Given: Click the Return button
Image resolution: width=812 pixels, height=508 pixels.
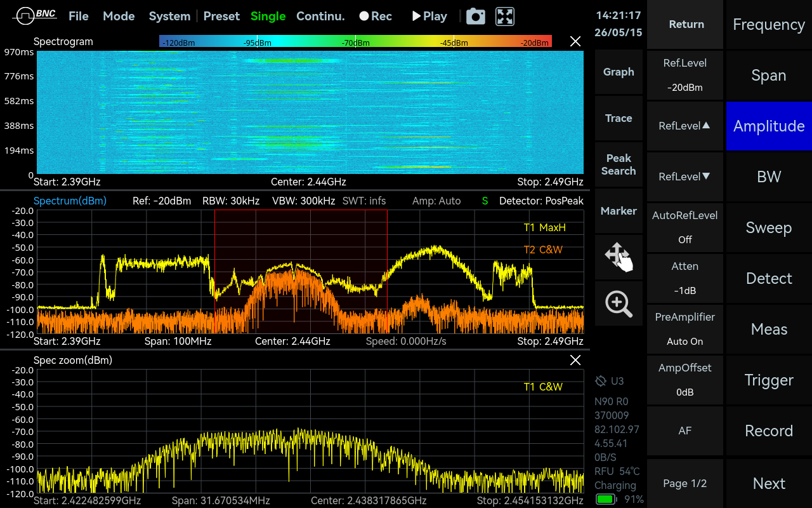Looking at the screenshot, I should pos(685,24).
